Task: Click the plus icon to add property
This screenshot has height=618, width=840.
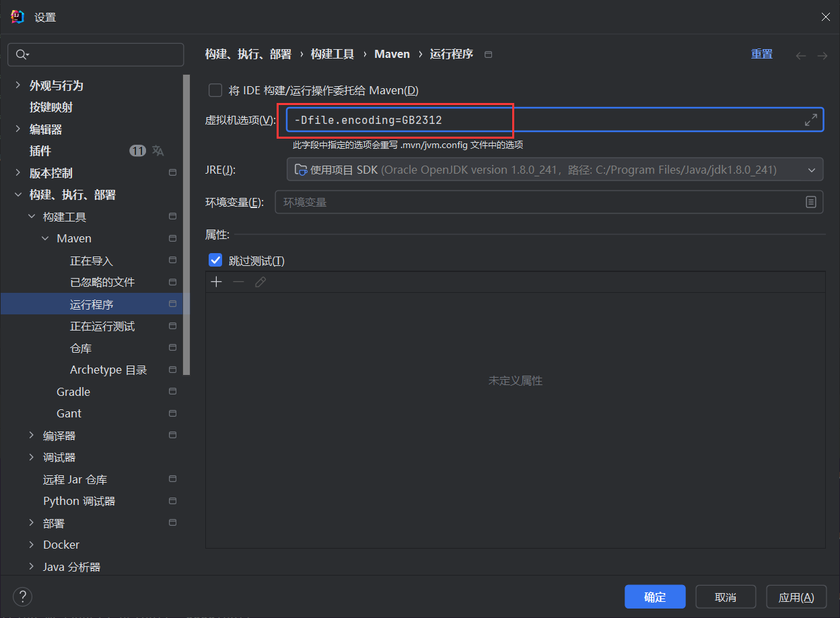Action: pyautogui.click(x=216, y=281)
